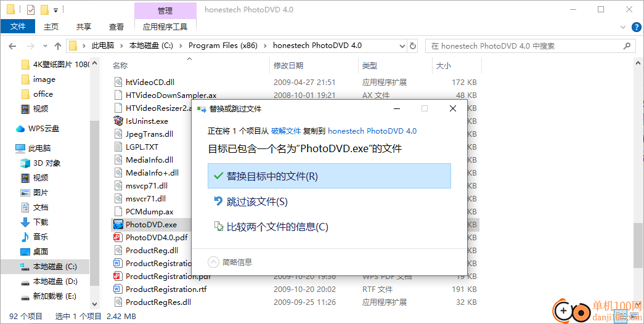Viewport: 644px width, 324px height.
Task: Select 此电脑 in the navigation pane
Action: [x=39, y=148]
